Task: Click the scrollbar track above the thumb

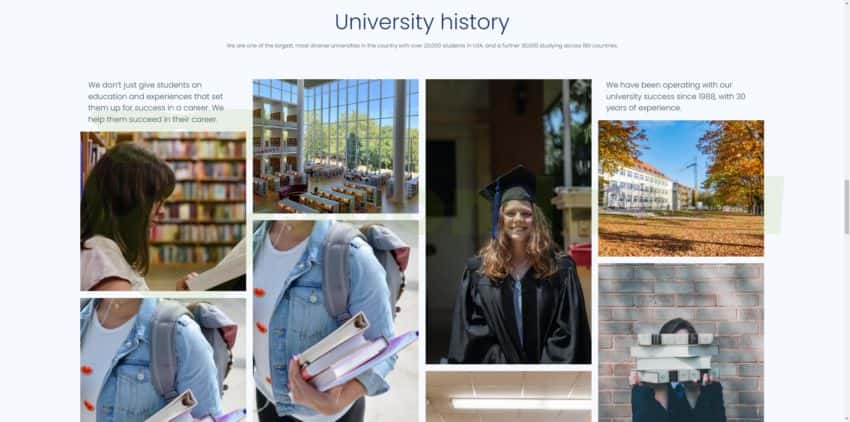Action: [x=846, y=89]
